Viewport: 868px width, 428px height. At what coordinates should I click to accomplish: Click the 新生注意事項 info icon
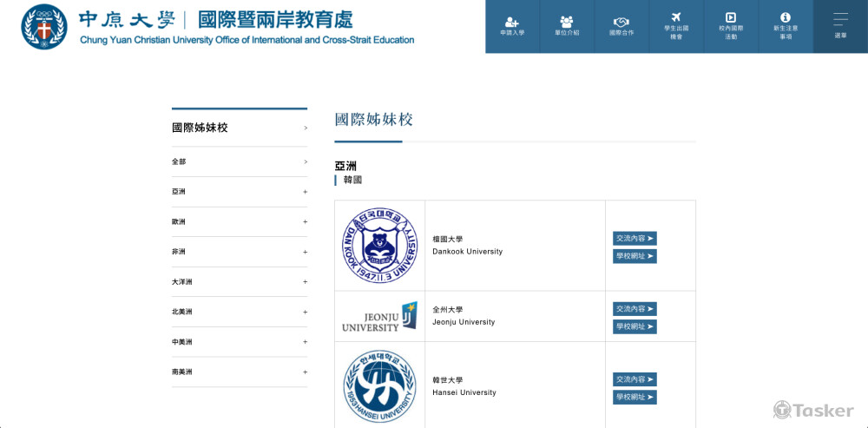(786, 18)
